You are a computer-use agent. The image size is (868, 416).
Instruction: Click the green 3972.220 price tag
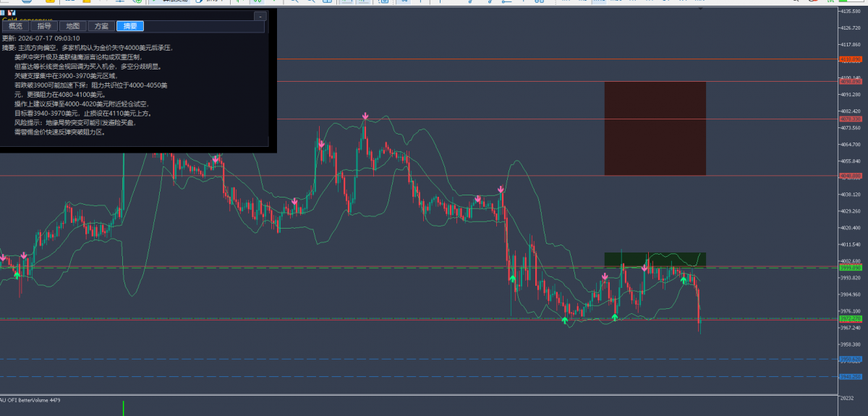(850, 318)
